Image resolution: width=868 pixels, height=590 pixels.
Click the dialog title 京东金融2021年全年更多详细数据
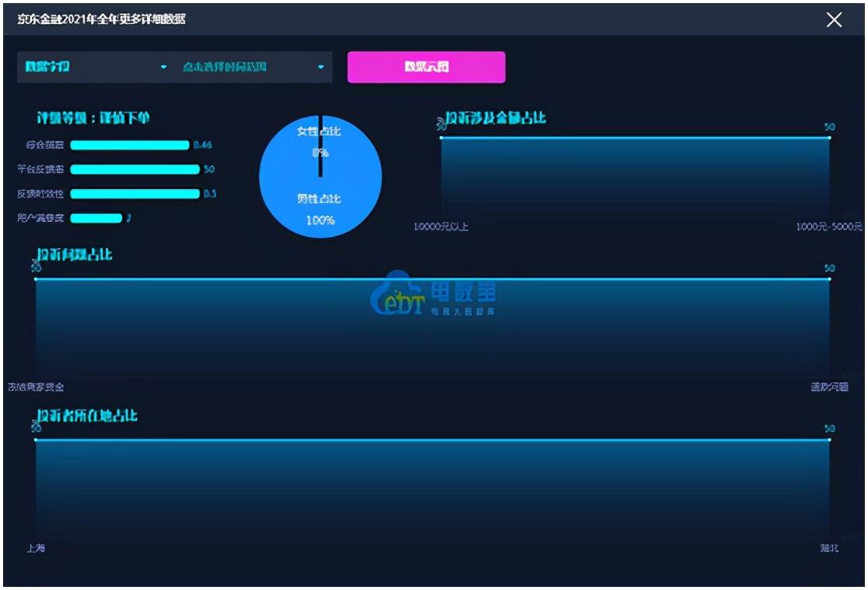(x=101, y=19)
